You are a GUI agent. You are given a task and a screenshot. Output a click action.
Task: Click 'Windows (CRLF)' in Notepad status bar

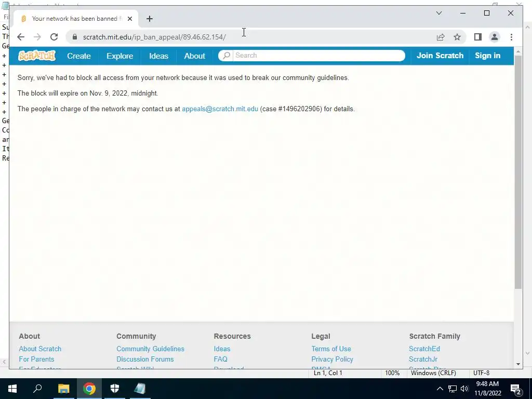pos(433,373)
